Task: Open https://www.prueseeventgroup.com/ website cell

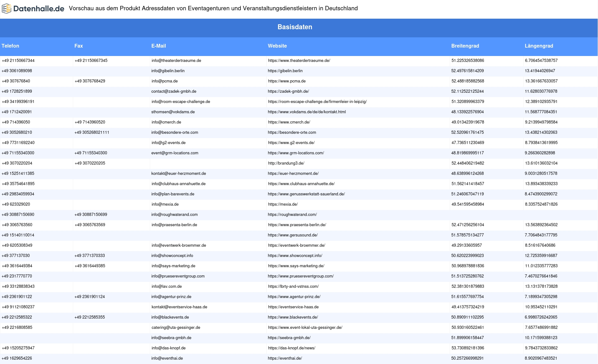Action: (x=301, y=276)
